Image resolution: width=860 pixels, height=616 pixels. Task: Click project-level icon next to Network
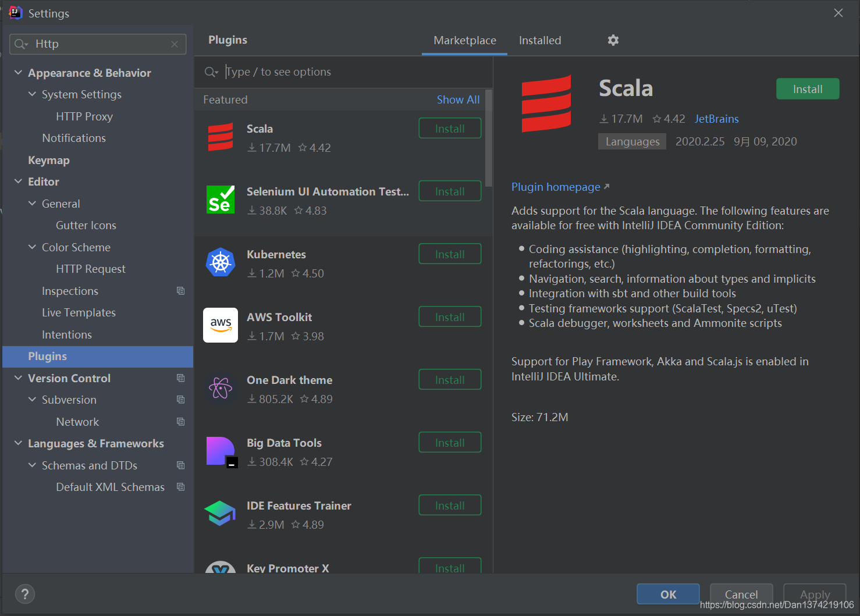180,422
